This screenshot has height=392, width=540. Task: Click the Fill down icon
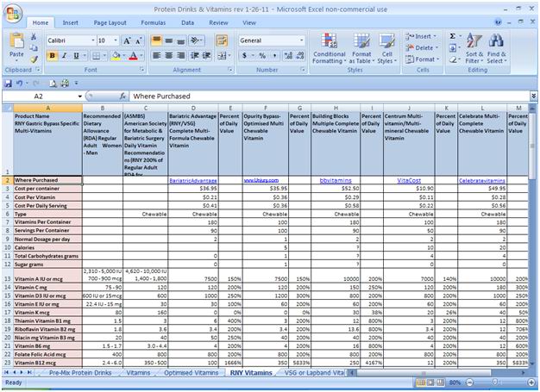coord(453,48)
